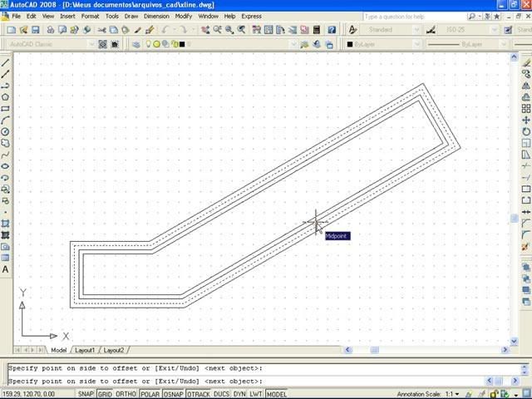Expand the help search options arrow
The image size is (532, 399).
[x=480, y=17]
